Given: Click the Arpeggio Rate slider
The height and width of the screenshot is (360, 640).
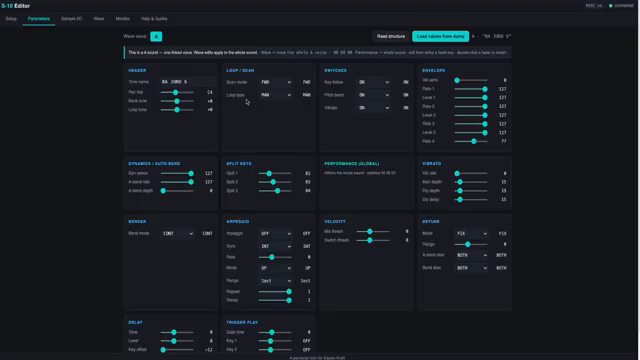Looking at the screenshot, I should (x=275, y=257).
